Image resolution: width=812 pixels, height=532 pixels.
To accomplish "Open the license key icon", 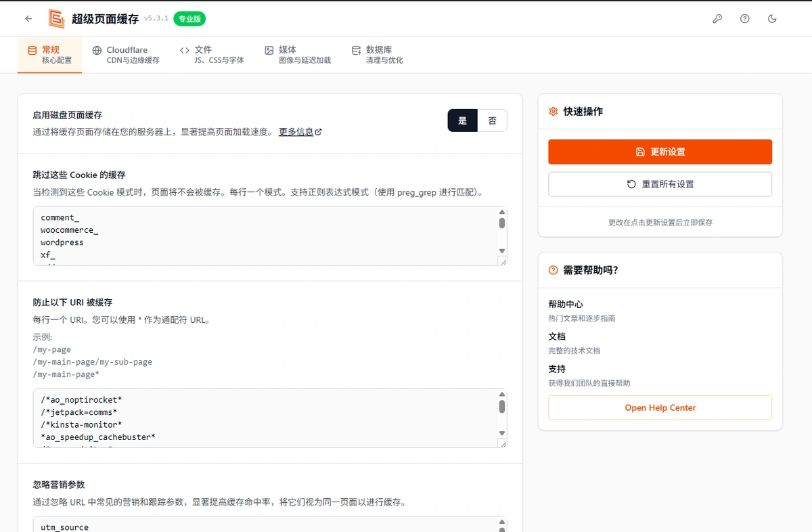I will (717, 19).
